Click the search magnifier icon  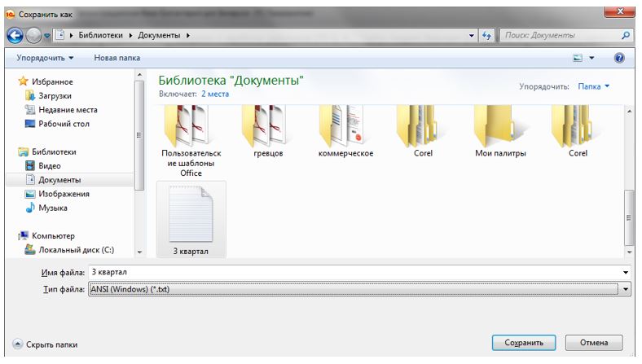pos(625,36)
